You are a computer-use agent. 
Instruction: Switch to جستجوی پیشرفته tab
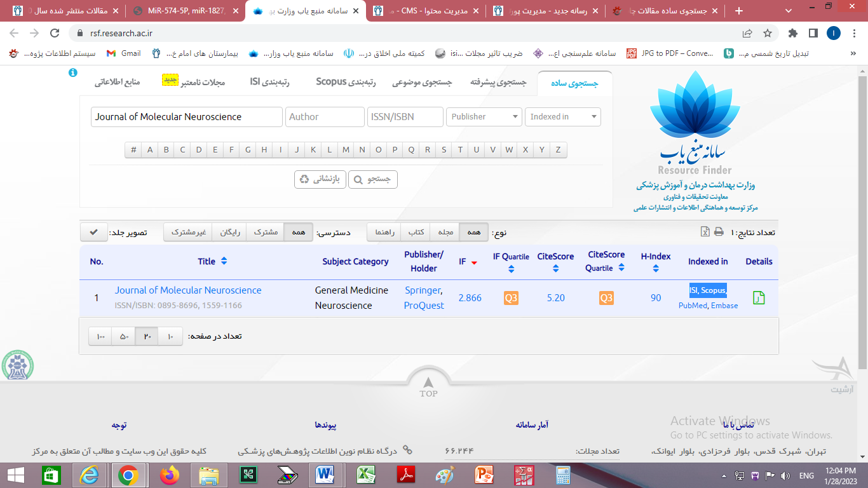pyautogui.click(x=498, y=83)
